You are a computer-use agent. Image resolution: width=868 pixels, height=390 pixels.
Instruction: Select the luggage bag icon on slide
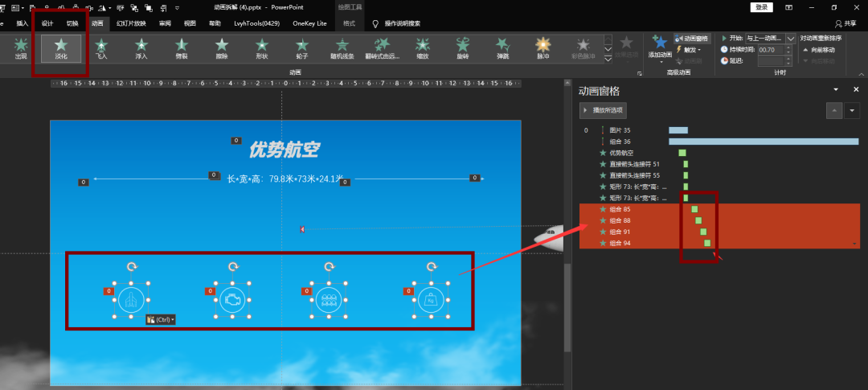tap(428, 300)
